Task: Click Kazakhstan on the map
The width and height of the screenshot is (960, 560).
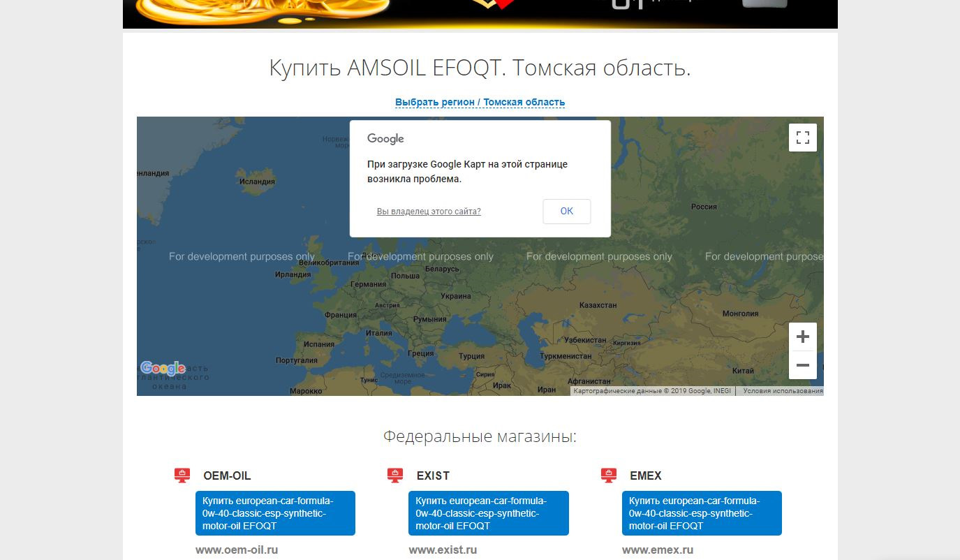Action: click(x=598, y=305)
